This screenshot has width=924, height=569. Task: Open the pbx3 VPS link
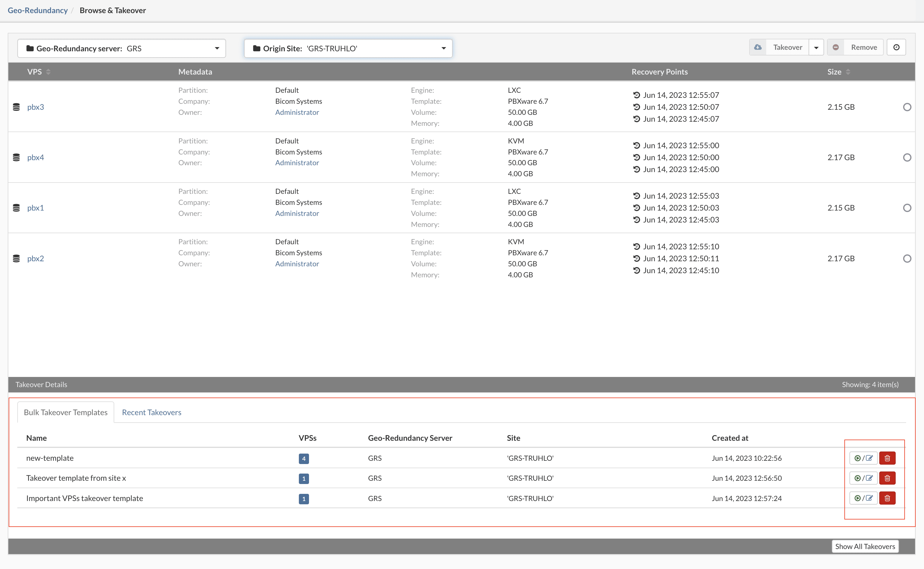(x=35, y=107)
